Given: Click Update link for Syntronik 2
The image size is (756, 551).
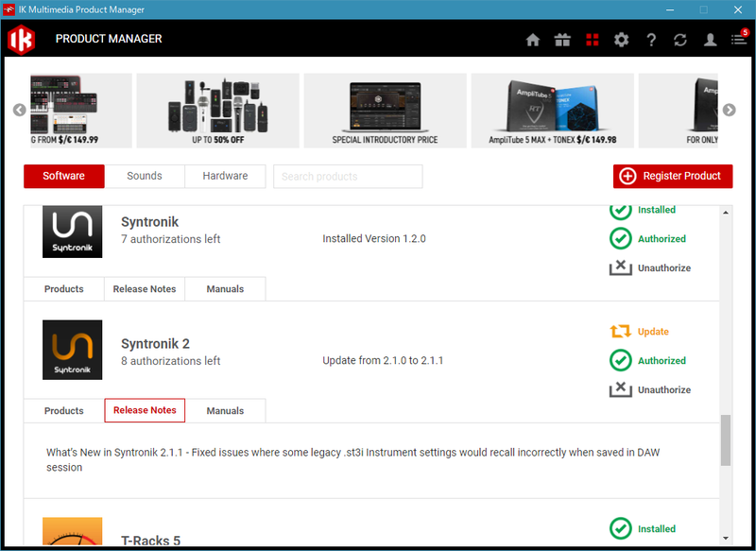Looking at the screenshot, I should [x=653, y=332].
